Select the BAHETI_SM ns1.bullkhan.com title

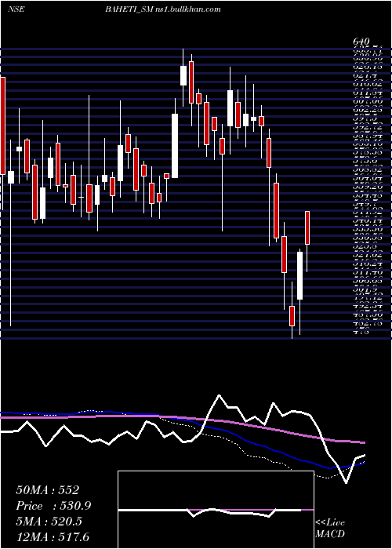click(x=163, y=9)
